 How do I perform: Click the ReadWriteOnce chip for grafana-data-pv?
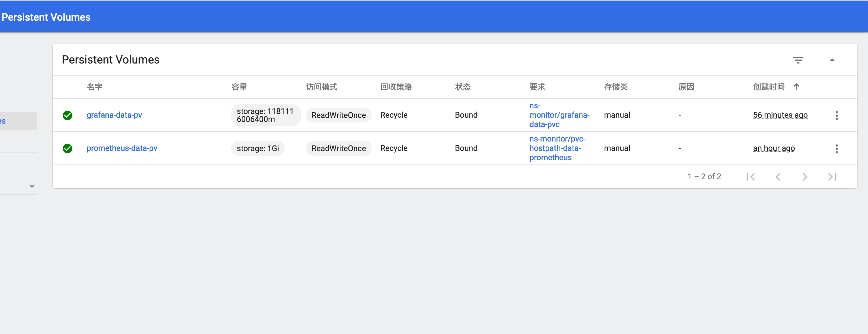click(x=338, y=115)
